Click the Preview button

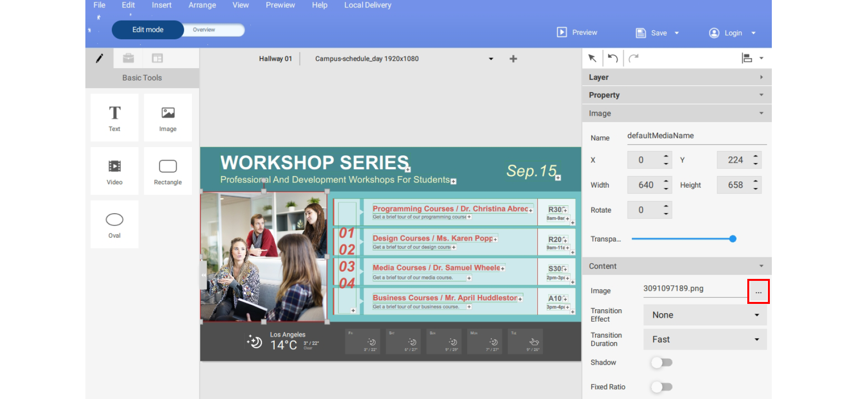pos(578,33)
